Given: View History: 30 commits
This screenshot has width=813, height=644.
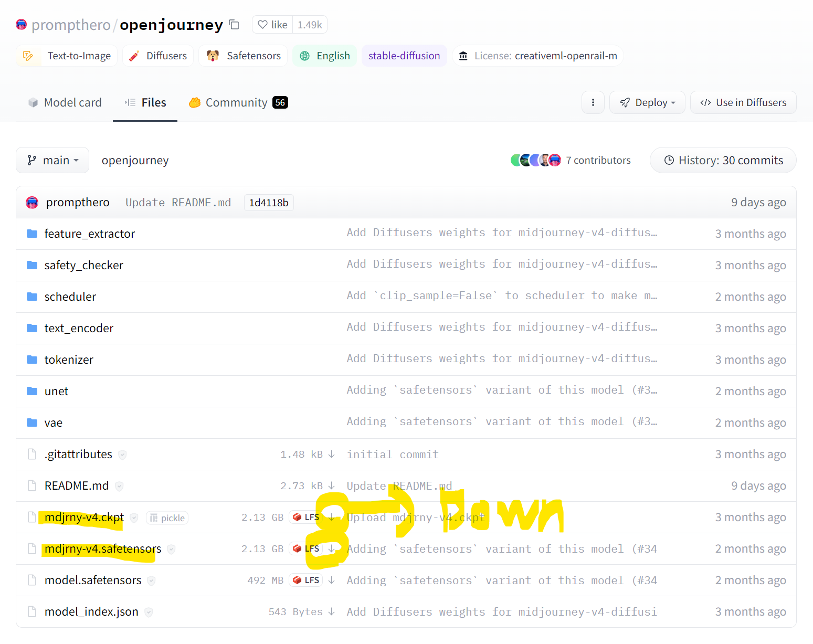Looking at the screenshot, I should coord(723,160).
